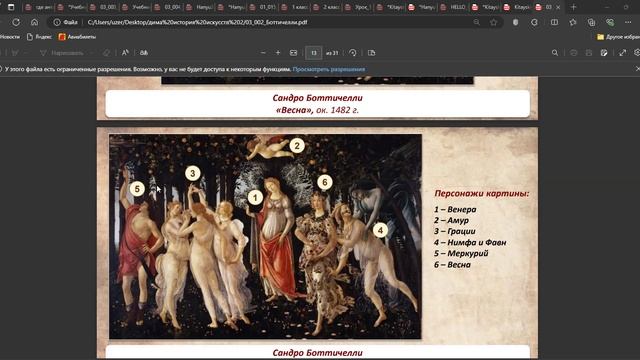This screenshot has height=360, width=640.
Task: Click the '5 – Меркурий' text
Action: [x=461, y=253]
